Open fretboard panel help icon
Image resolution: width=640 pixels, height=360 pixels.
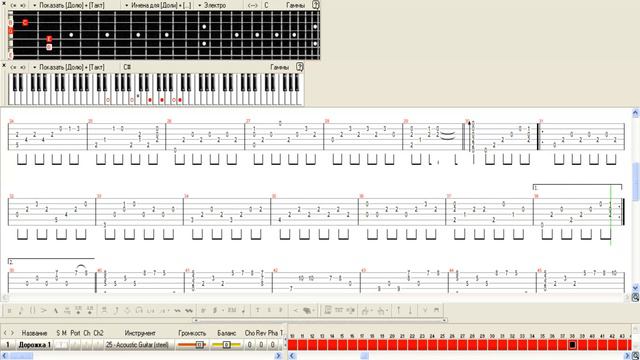tap(315, 5)
